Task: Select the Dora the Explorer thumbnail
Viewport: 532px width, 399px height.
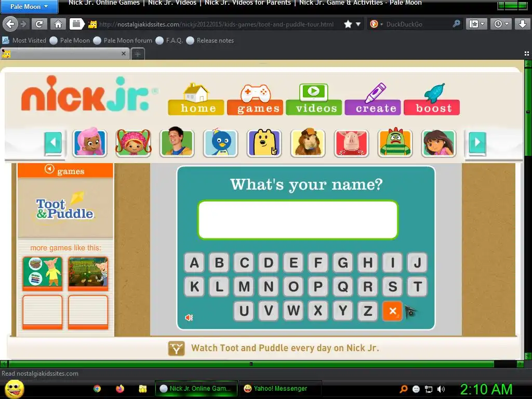Action: tap(438, 142)
